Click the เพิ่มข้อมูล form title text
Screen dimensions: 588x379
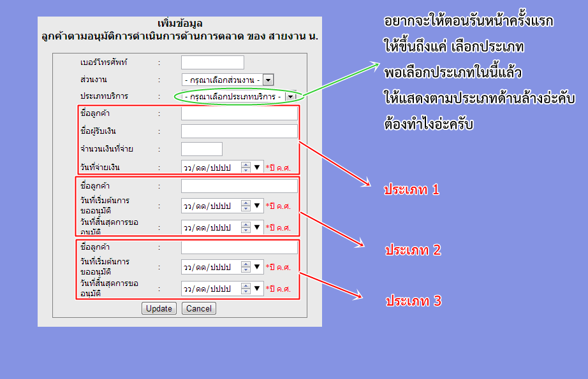(x=180, y=24)
